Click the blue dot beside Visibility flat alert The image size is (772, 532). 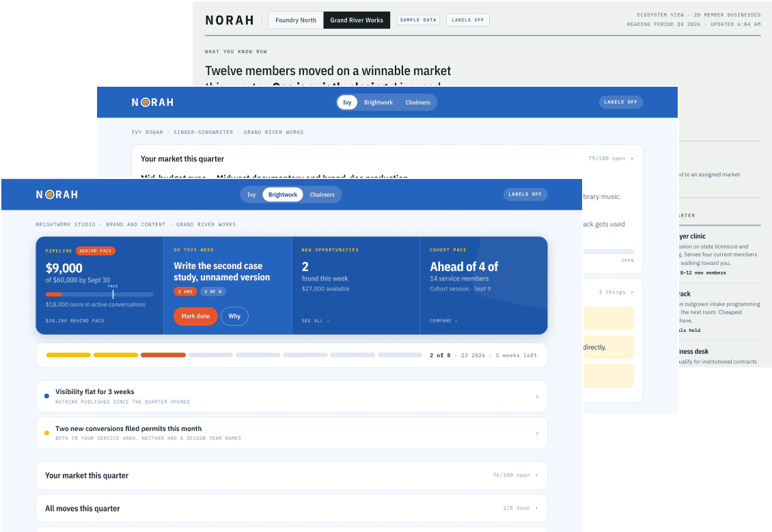pos(46,395)
